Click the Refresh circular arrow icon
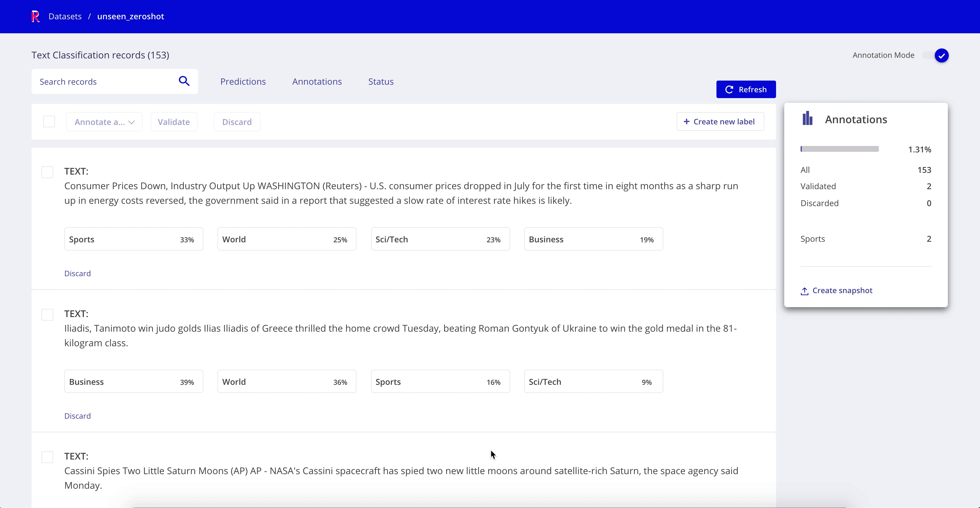980x508 pixels. point(729,89)
